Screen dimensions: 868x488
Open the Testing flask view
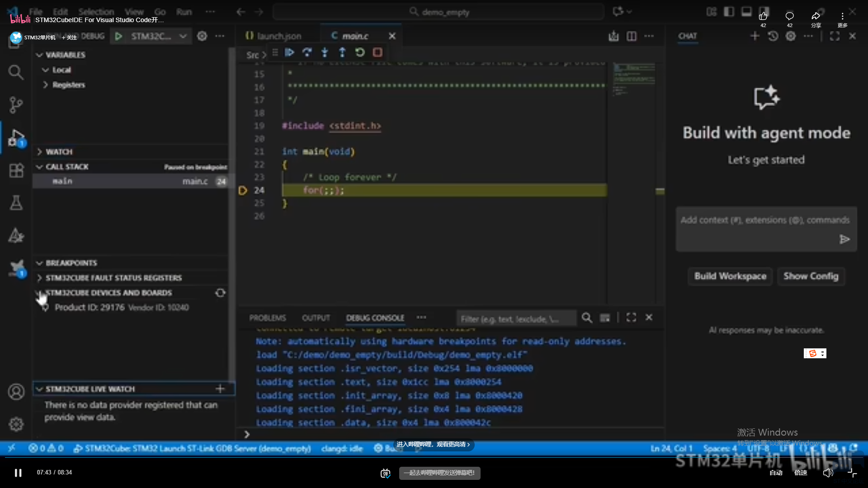pyautogui.click(x=16, y=203)
